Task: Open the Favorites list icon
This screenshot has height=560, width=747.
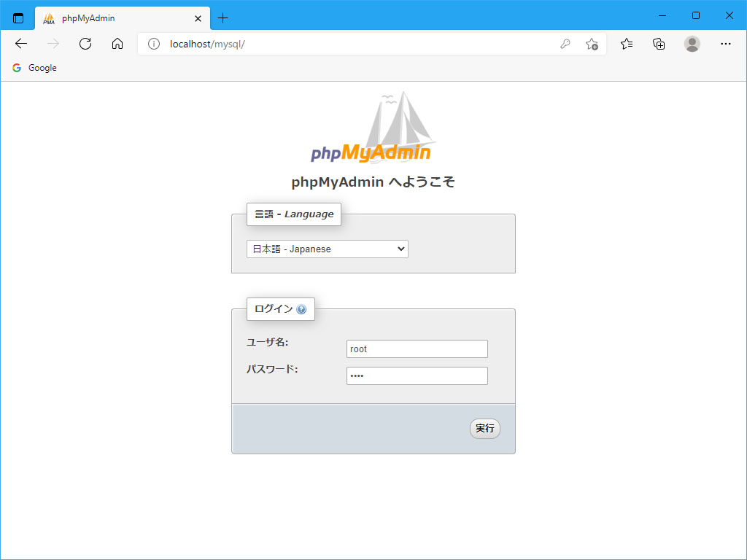Action: point(627,44)
